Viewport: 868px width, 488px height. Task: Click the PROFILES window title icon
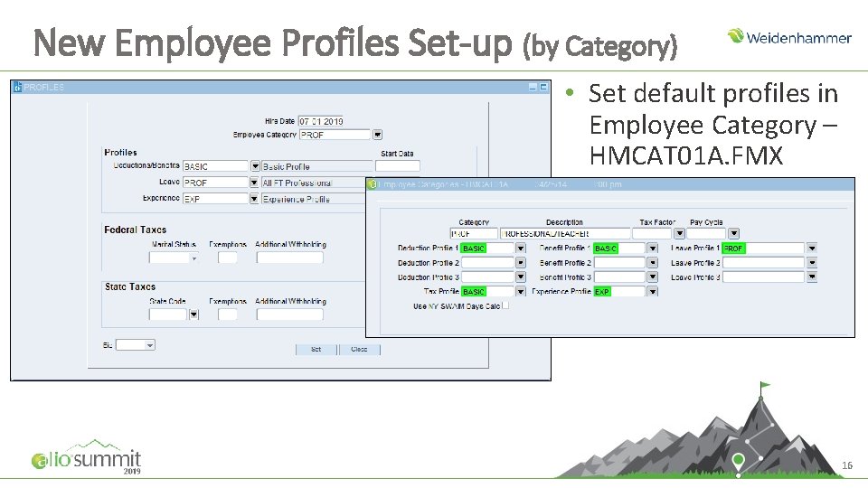(x=17, y=87)
